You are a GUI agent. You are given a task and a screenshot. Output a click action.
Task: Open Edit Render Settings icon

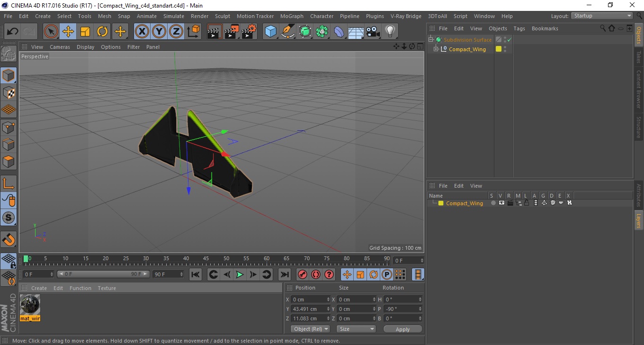click(249, 32)
